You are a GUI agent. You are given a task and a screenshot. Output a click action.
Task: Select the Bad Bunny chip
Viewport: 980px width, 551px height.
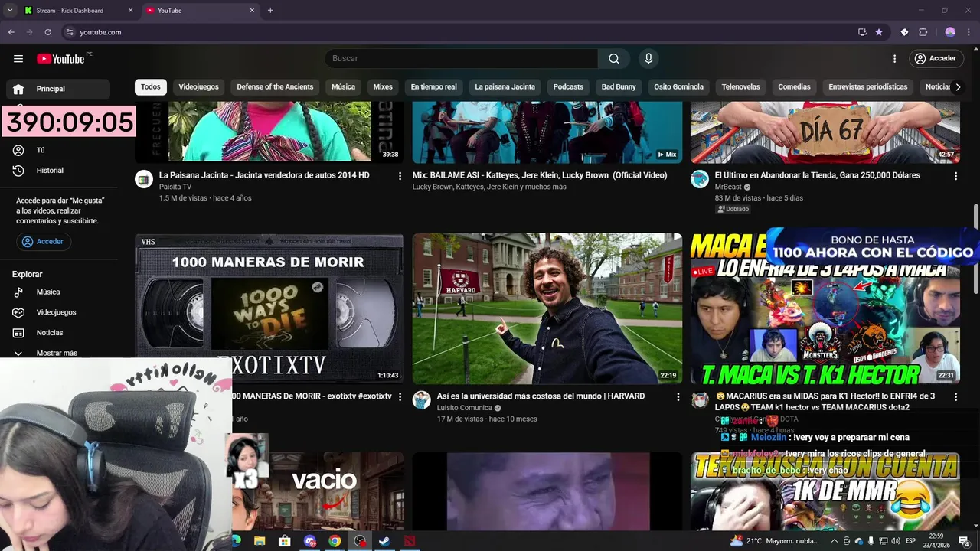[619, 87]
